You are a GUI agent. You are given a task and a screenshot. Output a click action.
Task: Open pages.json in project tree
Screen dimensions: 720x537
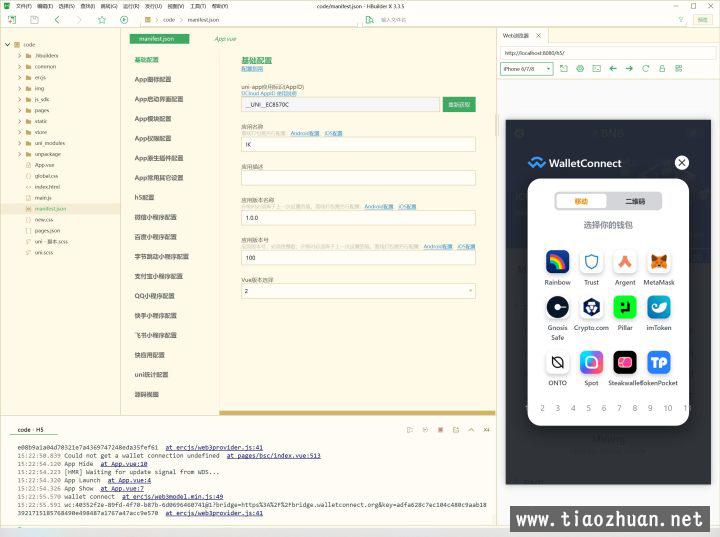click(47, 231)
